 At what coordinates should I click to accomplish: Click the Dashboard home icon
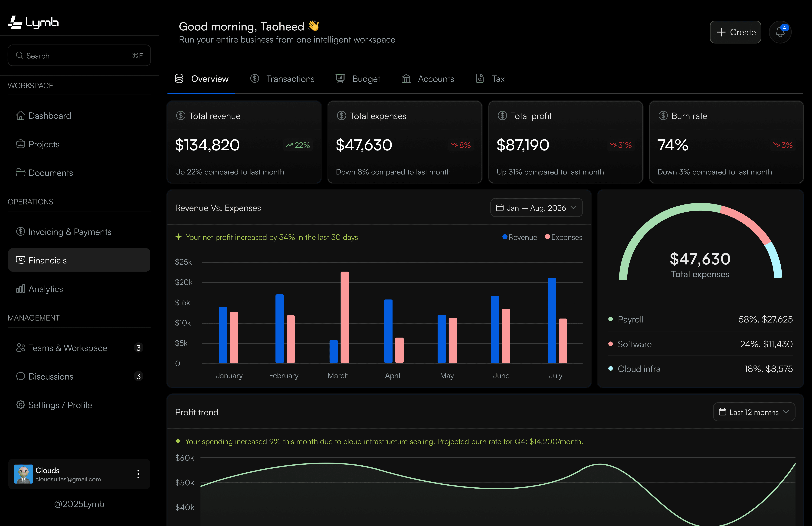pos(20,116)
